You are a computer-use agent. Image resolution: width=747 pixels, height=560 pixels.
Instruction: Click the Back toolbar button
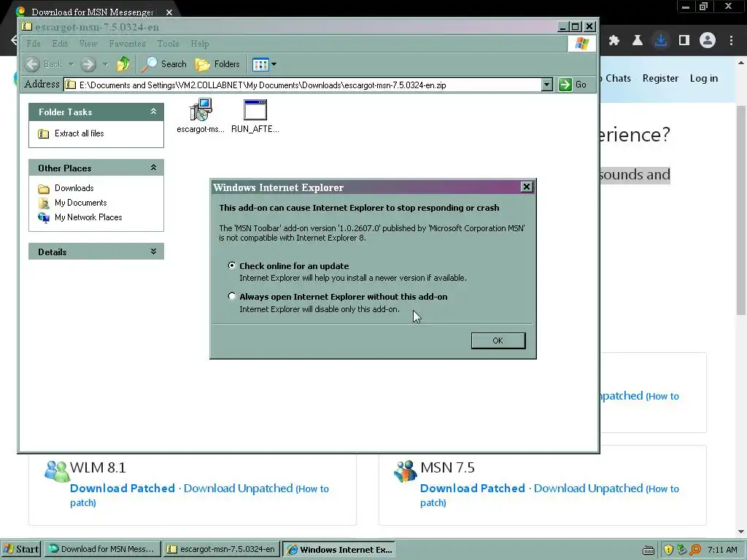(x=44, y=64)
